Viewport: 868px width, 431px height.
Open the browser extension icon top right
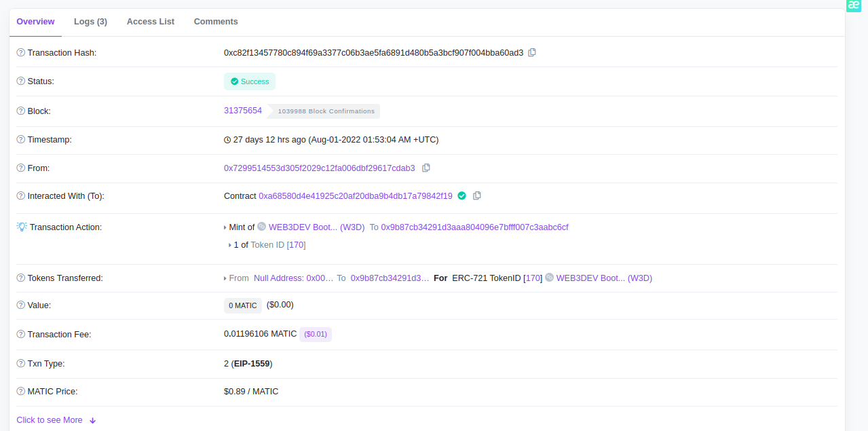pyautogui.click(x=853, y=5)
